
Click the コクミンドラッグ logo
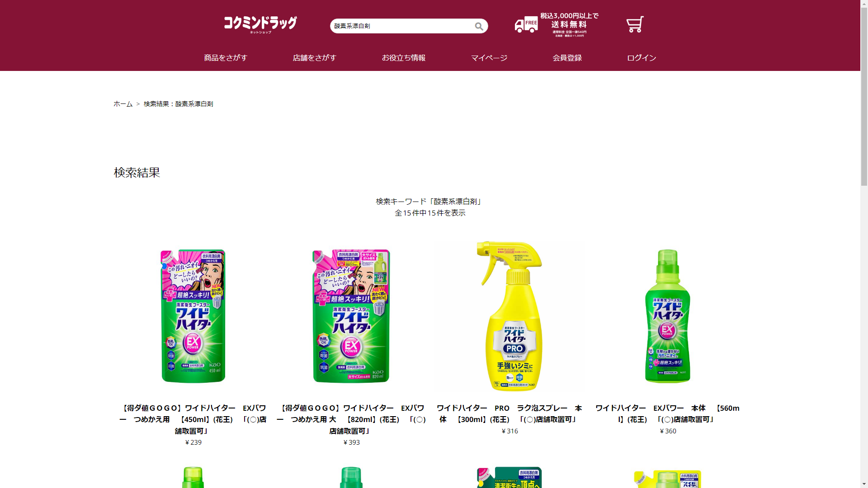(260, 24)
